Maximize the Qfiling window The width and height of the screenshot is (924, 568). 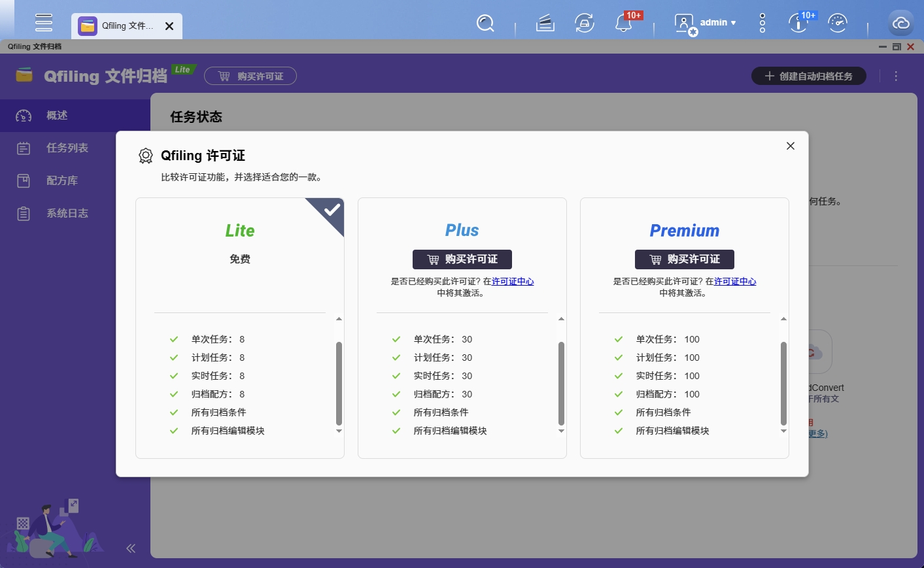click(897, 47)
